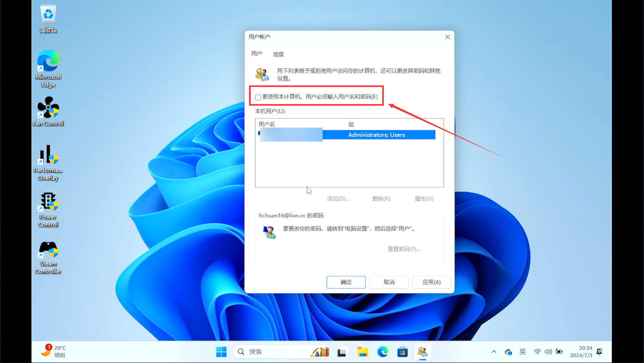Switch to the 高级 tab
The height and width of the screenshot is (363, 644).
[x=278, y=54]
